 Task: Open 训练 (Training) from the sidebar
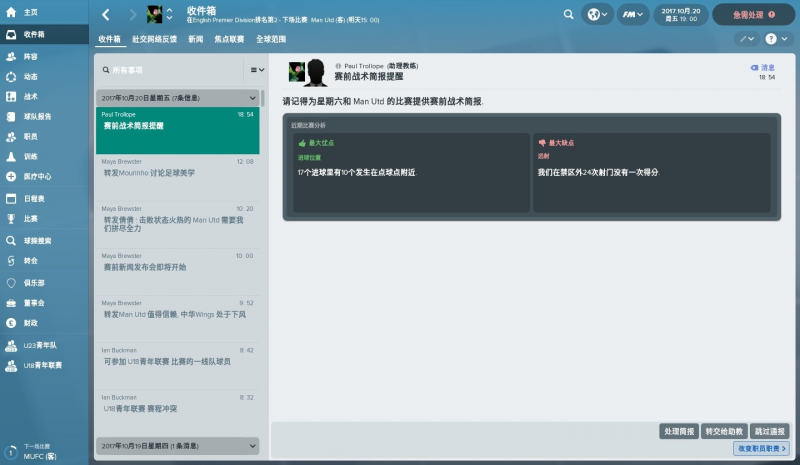pyautogui.click(x=30, y=157)
